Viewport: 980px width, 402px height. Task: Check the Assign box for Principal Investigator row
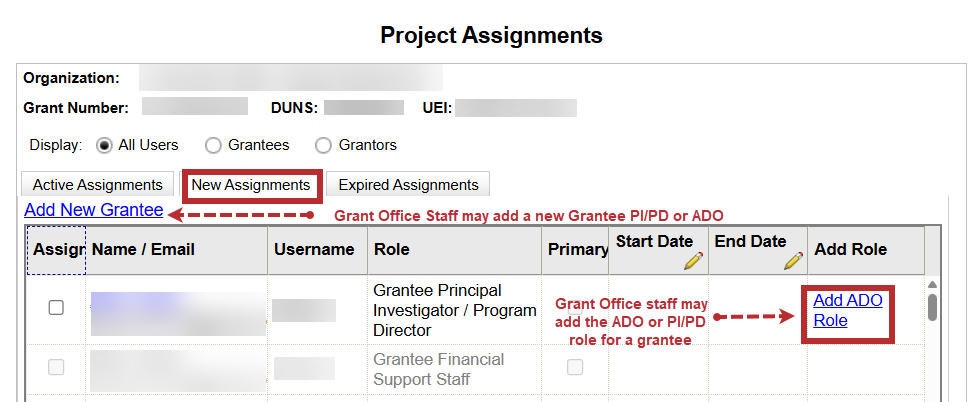[x=56, y=308]
